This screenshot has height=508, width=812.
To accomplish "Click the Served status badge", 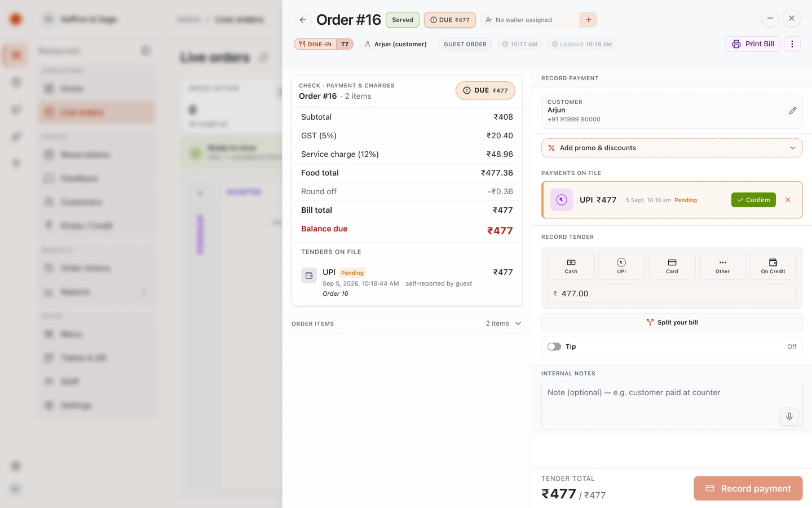I will [403, 20].
